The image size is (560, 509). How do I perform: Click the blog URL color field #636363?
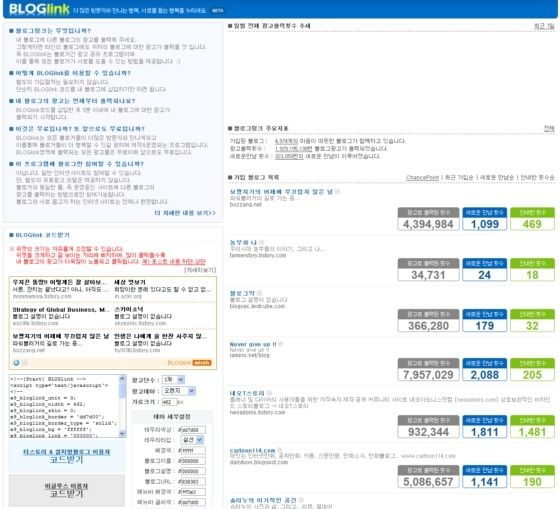click(192, 482)
